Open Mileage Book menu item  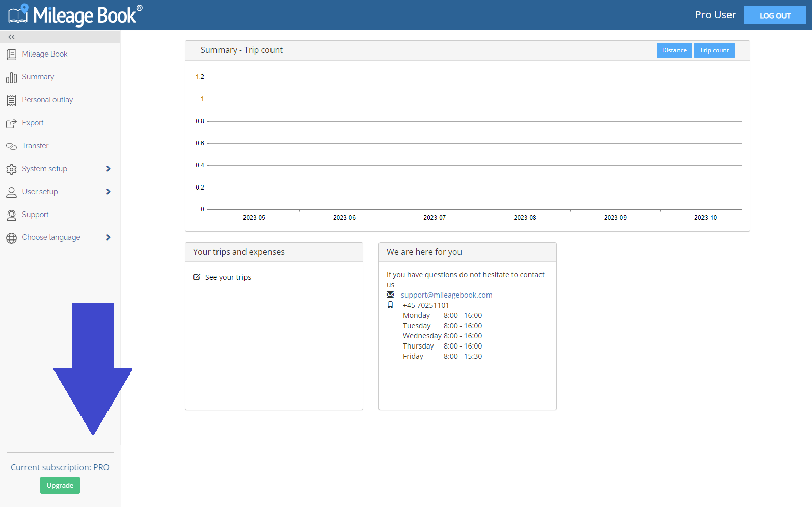click(45, 54)
